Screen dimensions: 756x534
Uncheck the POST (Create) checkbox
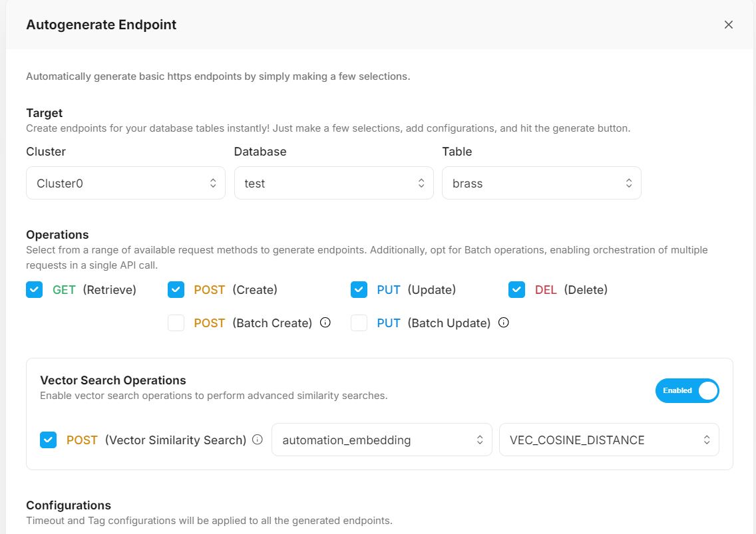click(176, 289)
